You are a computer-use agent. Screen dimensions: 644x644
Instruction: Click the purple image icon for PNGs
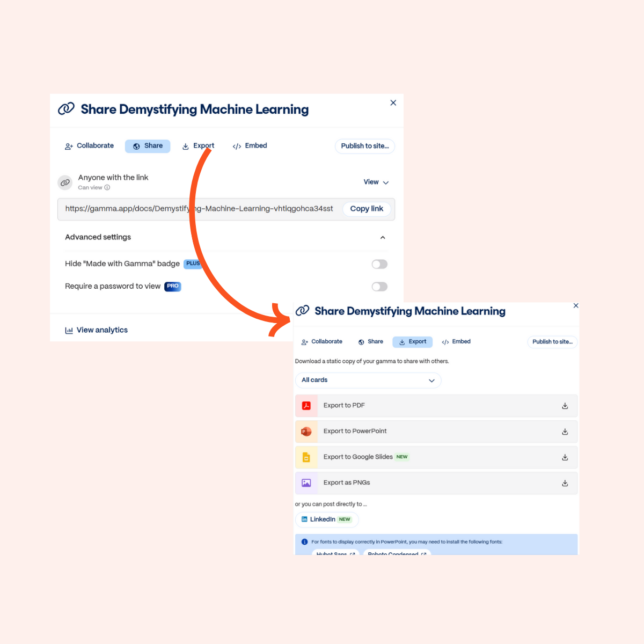click(306, 483)
